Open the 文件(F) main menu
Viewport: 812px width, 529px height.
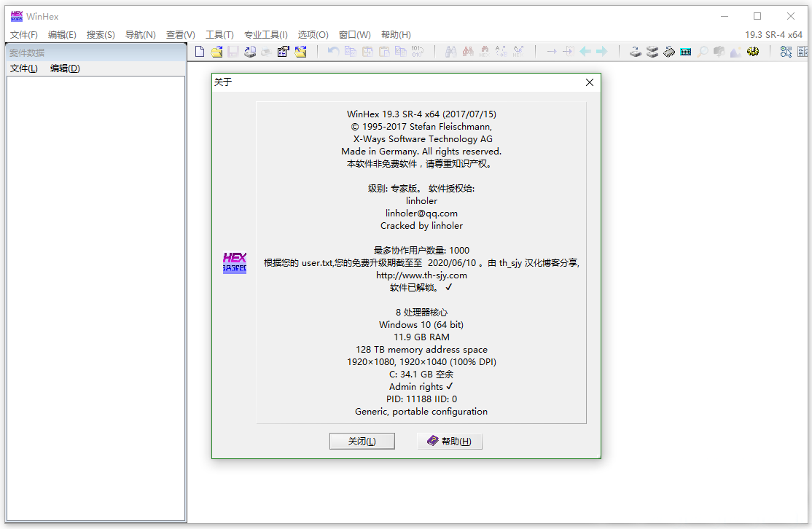click(x=24, y=35)
